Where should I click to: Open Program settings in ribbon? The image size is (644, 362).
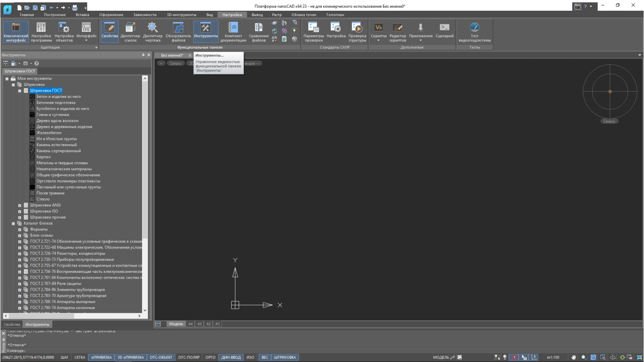tap(41, 31)
